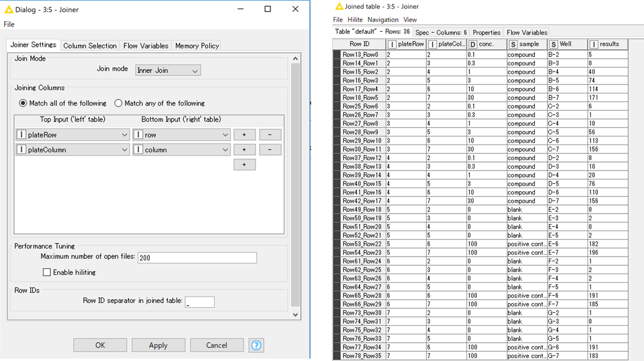The width and height of the screenshot is (644, 361).
Task: Select the Properties tab
Action: pos(487,33)
